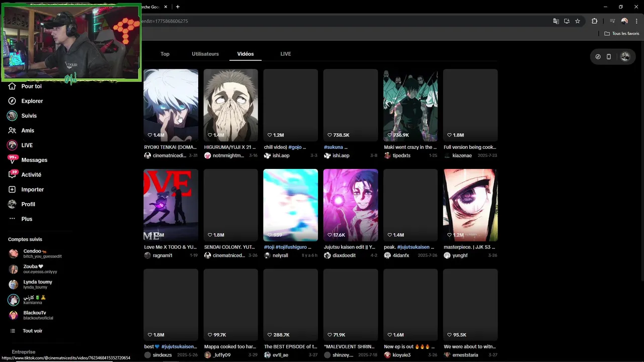Open the TikTok profile avatar top right
The height and width of the screenshot is (362, 644).
coord(625,57)
